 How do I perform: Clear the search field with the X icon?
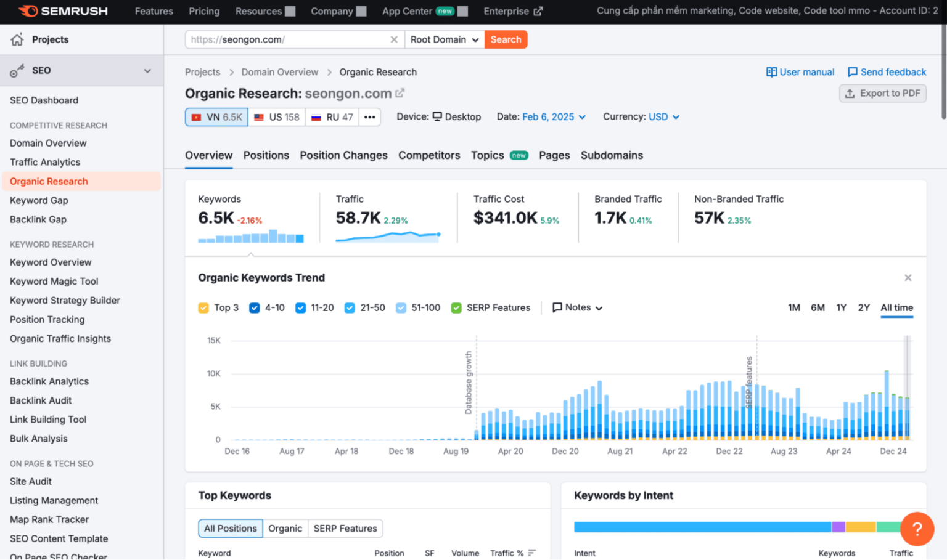tap(394, 39)
